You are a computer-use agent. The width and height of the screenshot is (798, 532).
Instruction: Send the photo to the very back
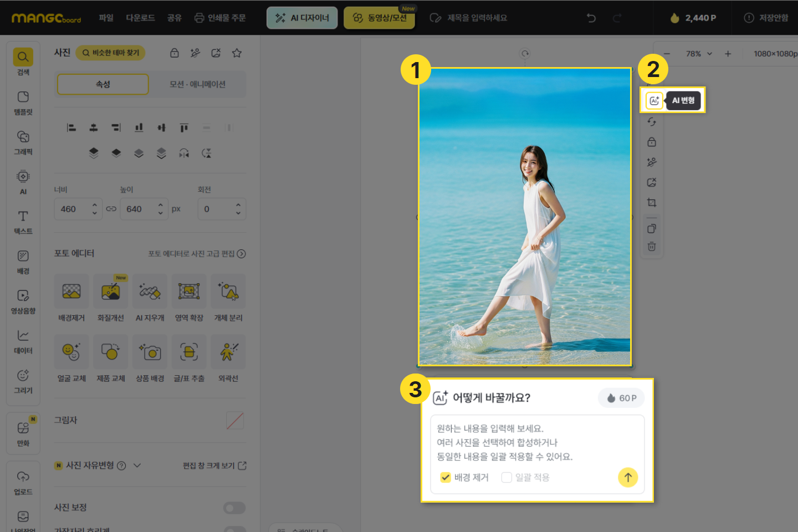pyautogui.click(x=161, y=153)
